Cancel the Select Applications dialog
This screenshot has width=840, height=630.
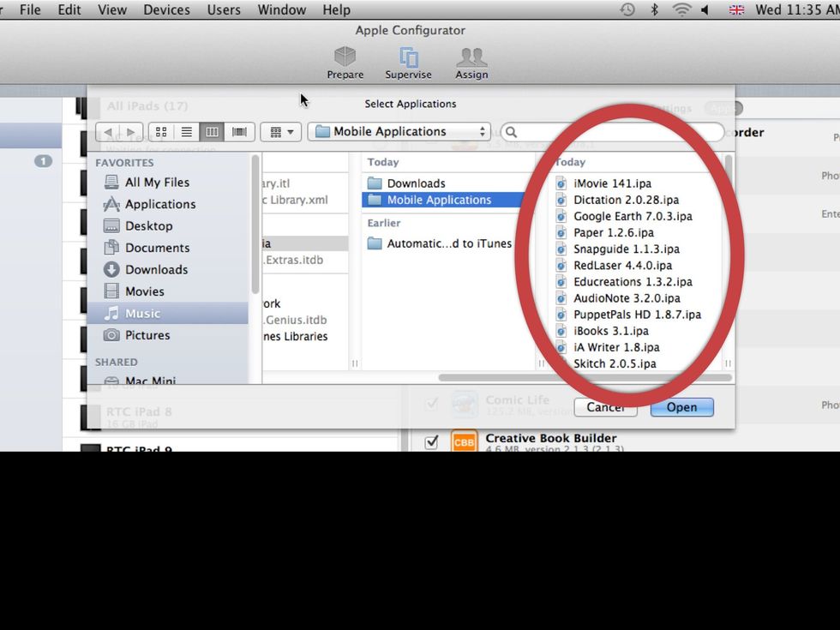[x=605, y=407]
